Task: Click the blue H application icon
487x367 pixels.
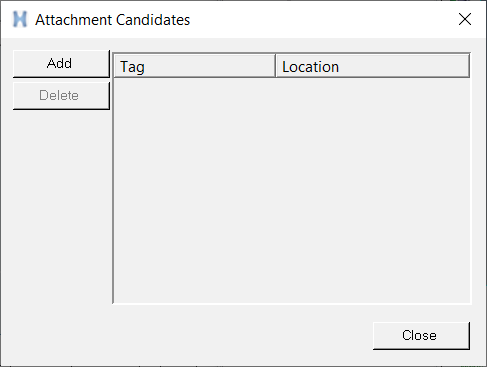Action: [x=20, y=19]
